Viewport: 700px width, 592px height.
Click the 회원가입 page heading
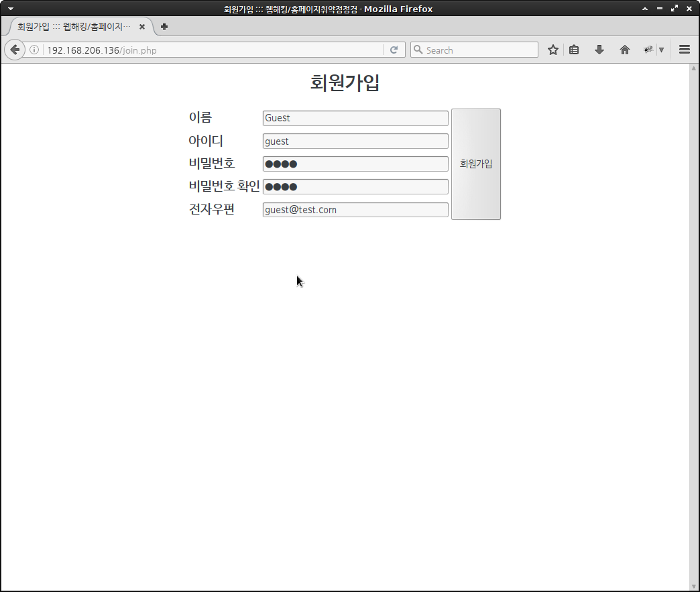345,83
